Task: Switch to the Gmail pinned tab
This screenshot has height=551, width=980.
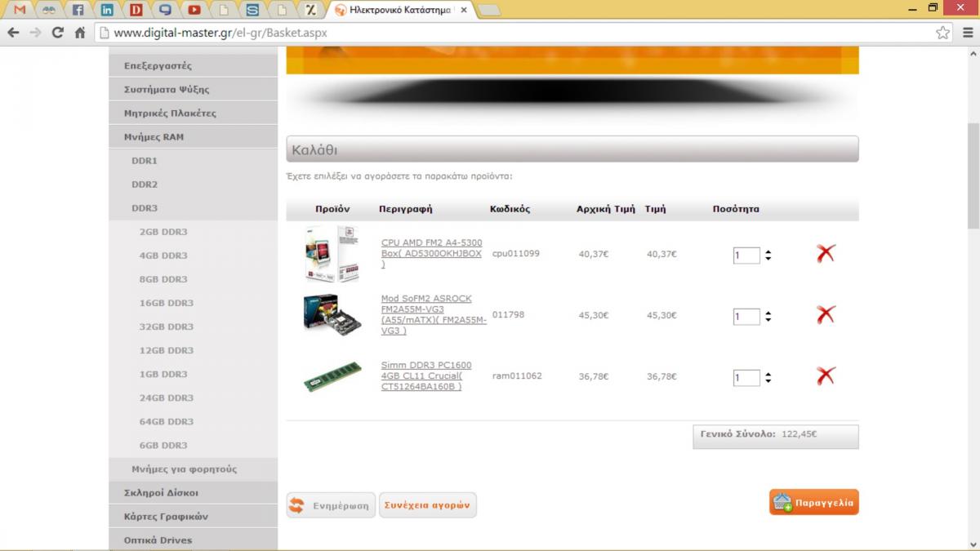Action: [20, 11]
